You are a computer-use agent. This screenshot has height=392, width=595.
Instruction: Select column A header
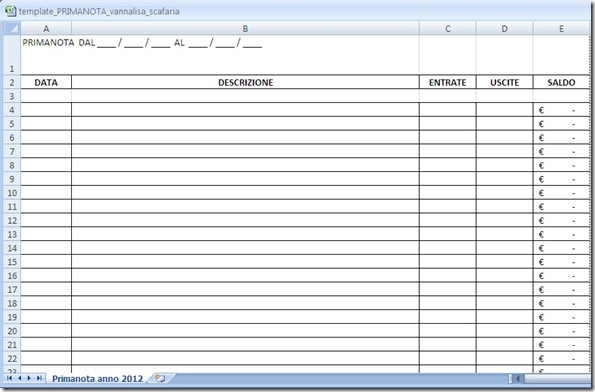click(x=46, y=28)
